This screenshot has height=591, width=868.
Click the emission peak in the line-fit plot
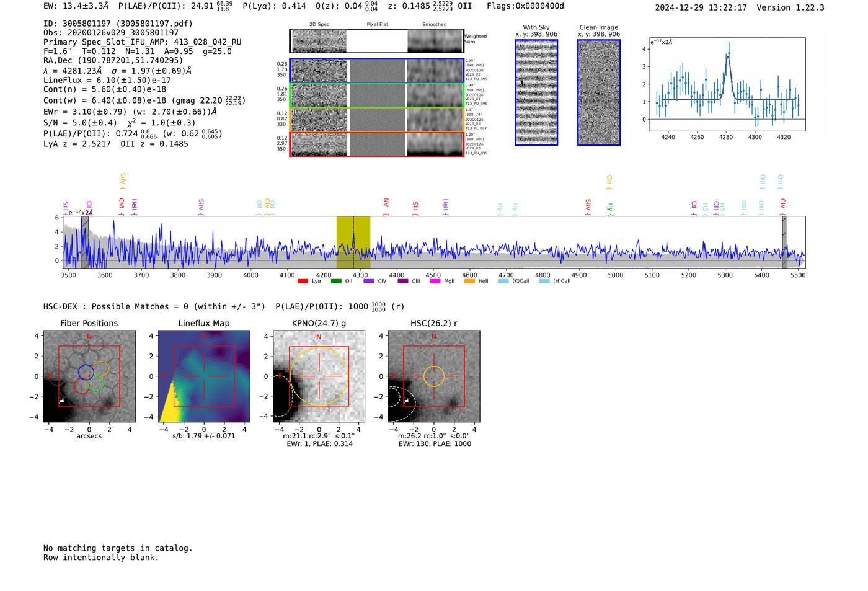[x=728, y=53]
